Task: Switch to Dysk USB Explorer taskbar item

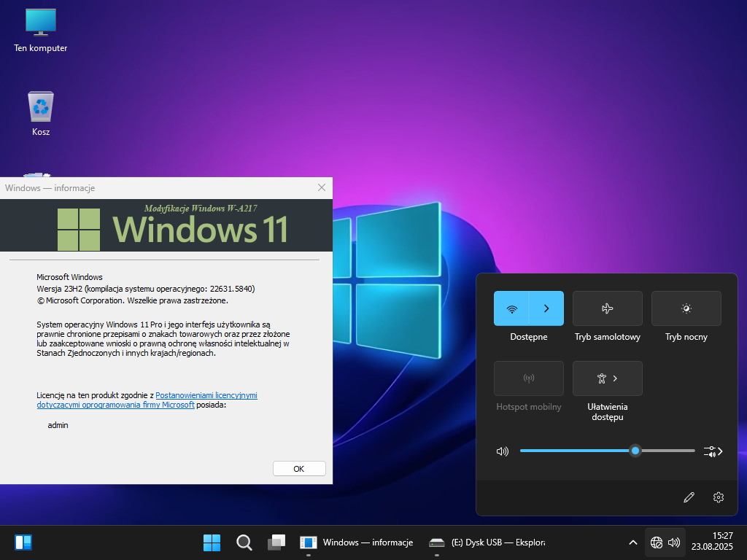Action: click(x=487, y=542)
